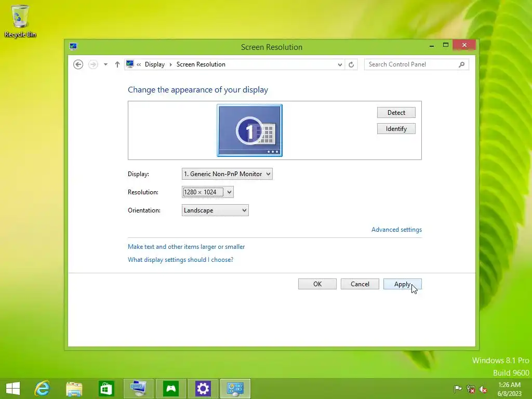Open What display settings should I choose
This screenshot has width=532, height=399.
[180, 260]
